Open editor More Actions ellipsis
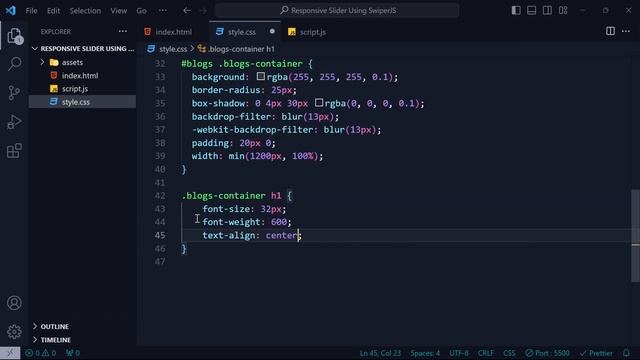The image size is (640, 360). point(626,31)
